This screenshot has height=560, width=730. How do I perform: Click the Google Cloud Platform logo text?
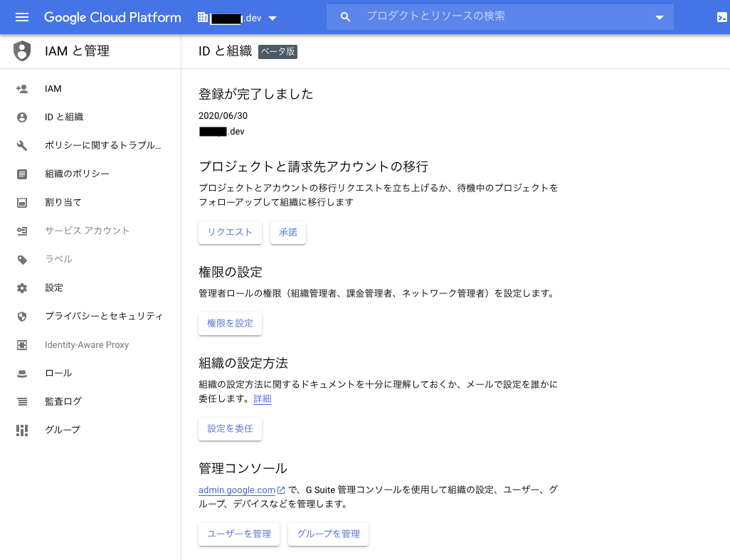pos(112,17)
